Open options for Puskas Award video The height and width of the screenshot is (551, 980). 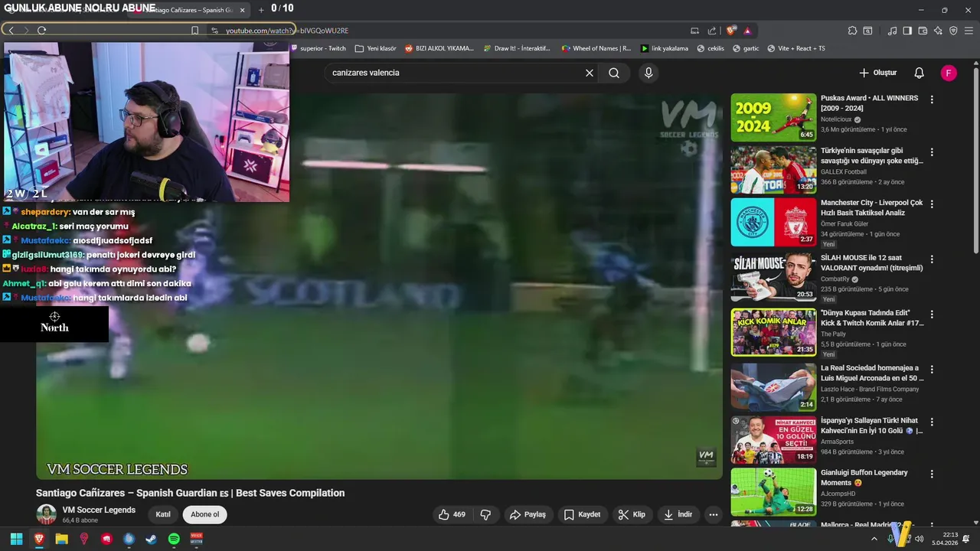click(x=932, y=99)
